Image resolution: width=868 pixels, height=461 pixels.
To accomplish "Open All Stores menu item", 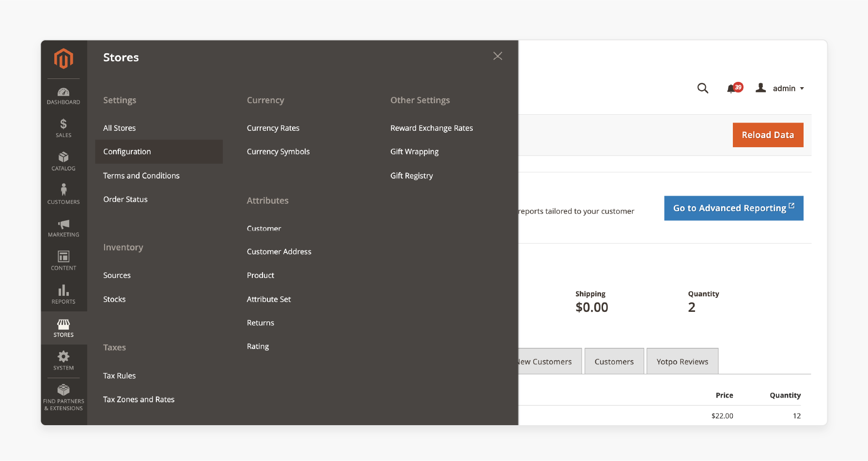I will point(119,128).
